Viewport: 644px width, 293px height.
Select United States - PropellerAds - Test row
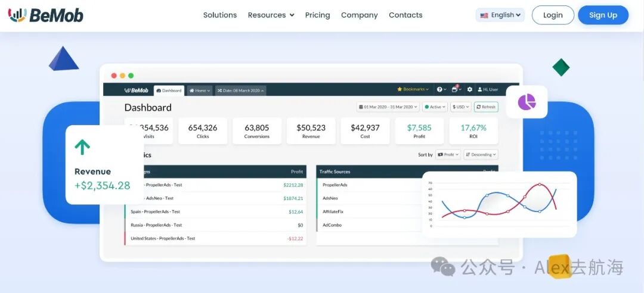point(215,238)
